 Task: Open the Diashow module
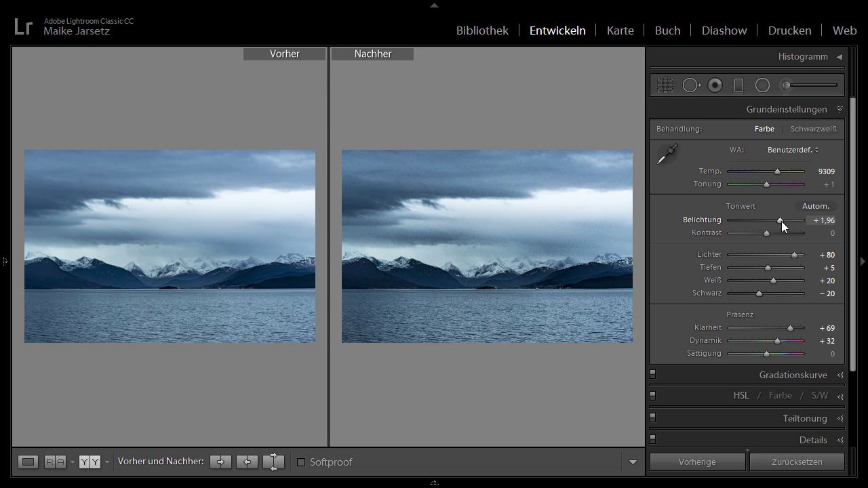[x=724, y=30]
